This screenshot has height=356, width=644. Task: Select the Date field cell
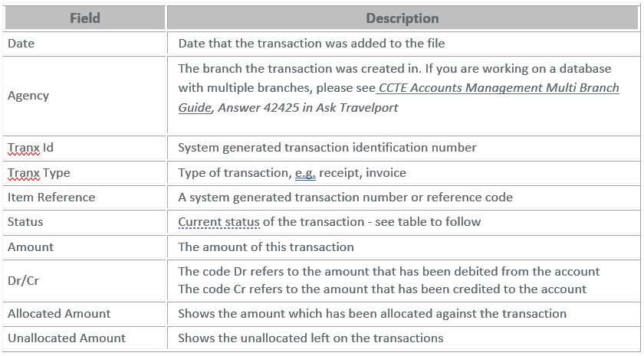pos(84,43)
